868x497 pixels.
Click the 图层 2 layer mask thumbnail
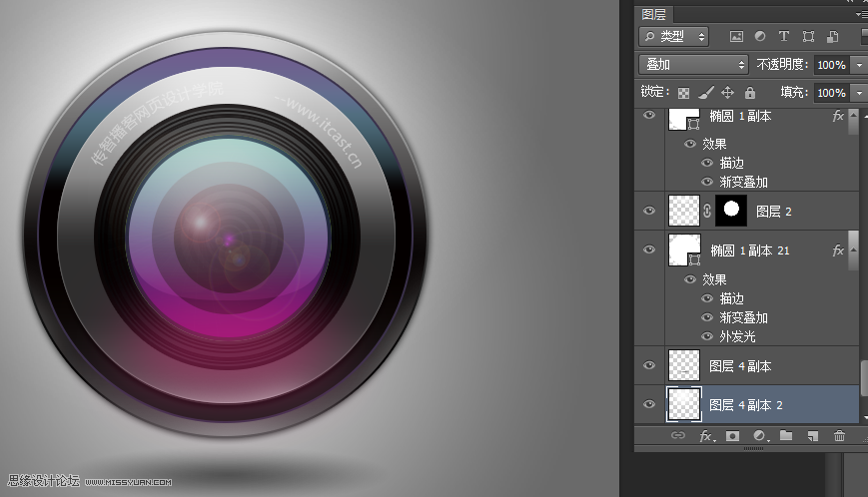731,211
